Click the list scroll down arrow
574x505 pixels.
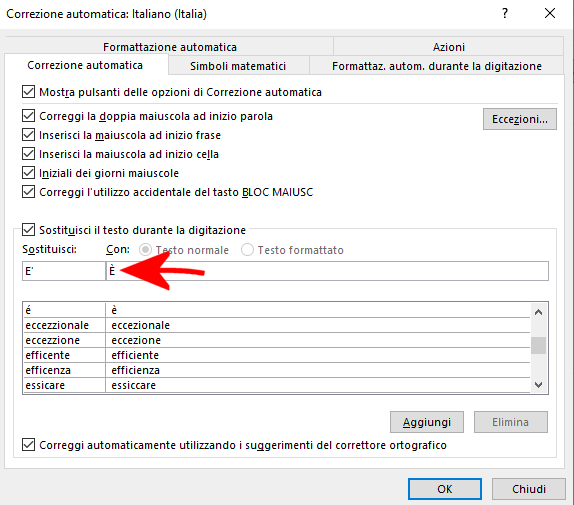coord(538,385)
